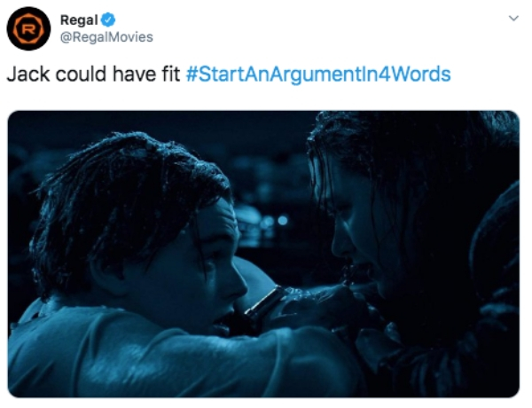Screen dimensions: 532x408
Task: Open the attached Titanic movie still image
Action: [x=263, y=254]
